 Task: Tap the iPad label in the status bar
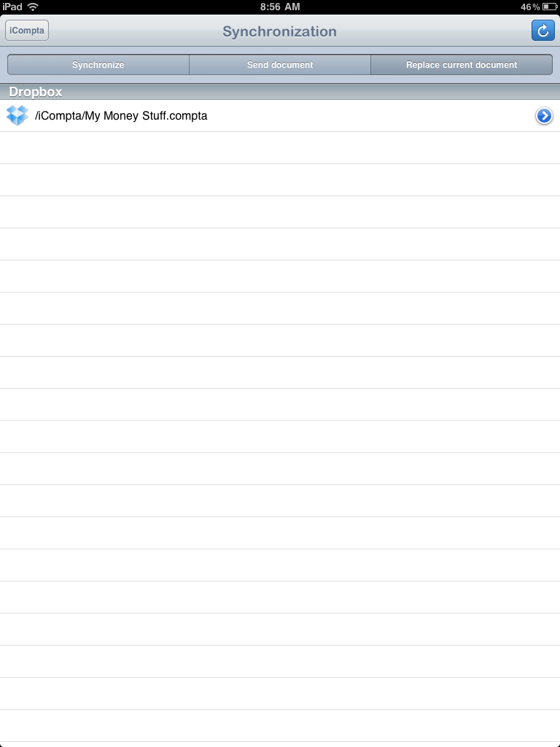tap(12, 7)
